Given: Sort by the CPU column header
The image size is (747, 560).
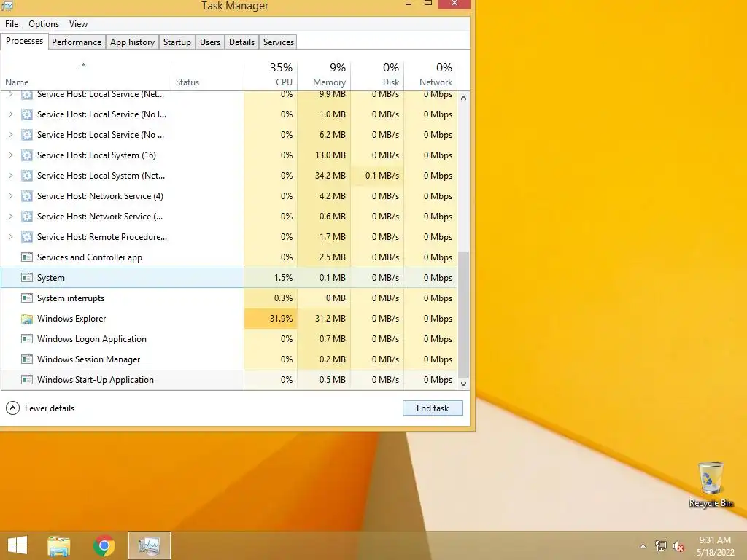Looking at the screenshot, I should [x=271, y=76].
